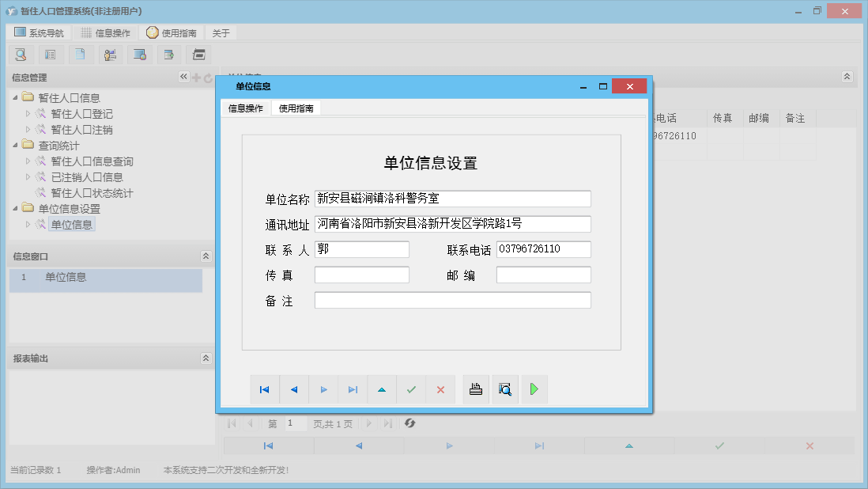Collapse the 信息管理 panel with the double chevron
This screenshot has width=868, height=489.
click(x=183, y=77)
